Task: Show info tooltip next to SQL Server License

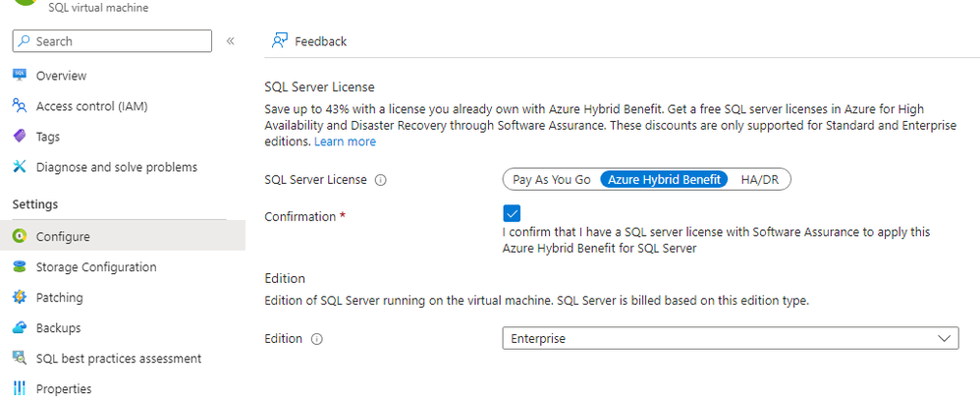Action: tap(381, 180)
